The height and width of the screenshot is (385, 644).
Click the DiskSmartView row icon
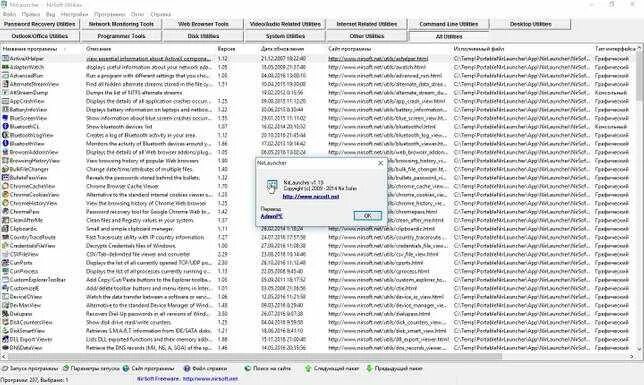pos(5,331)
